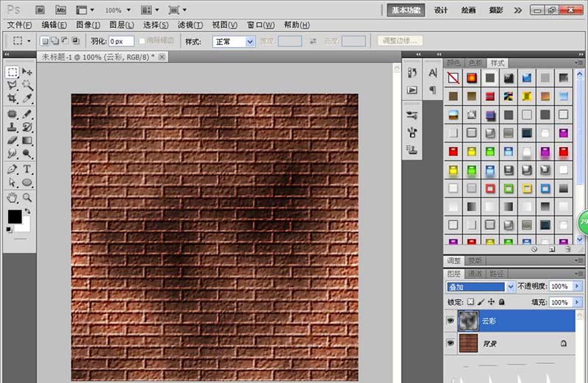
Task: Hide the 云彩 layer with eye icon
Action: (x=451, y=321)
